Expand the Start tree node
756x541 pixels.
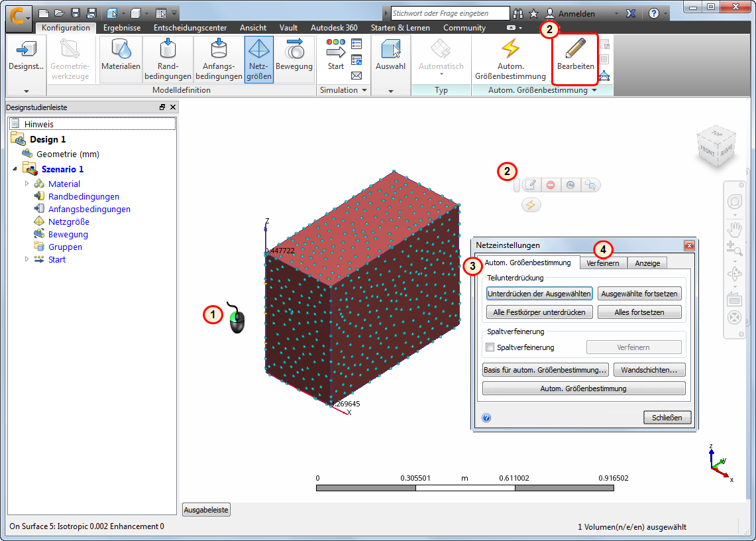27,259
